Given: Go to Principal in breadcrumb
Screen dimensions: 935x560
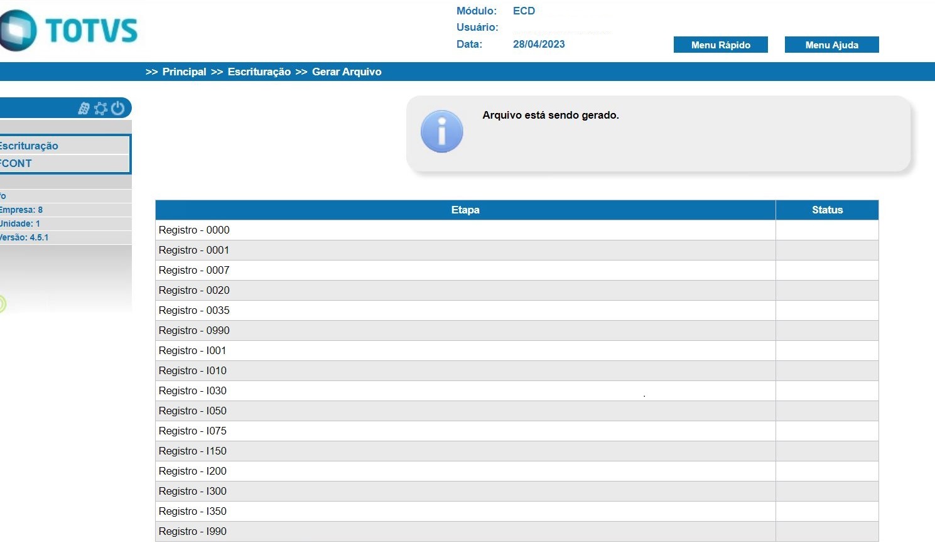Looking at the screenshot, I should [184, 72].
